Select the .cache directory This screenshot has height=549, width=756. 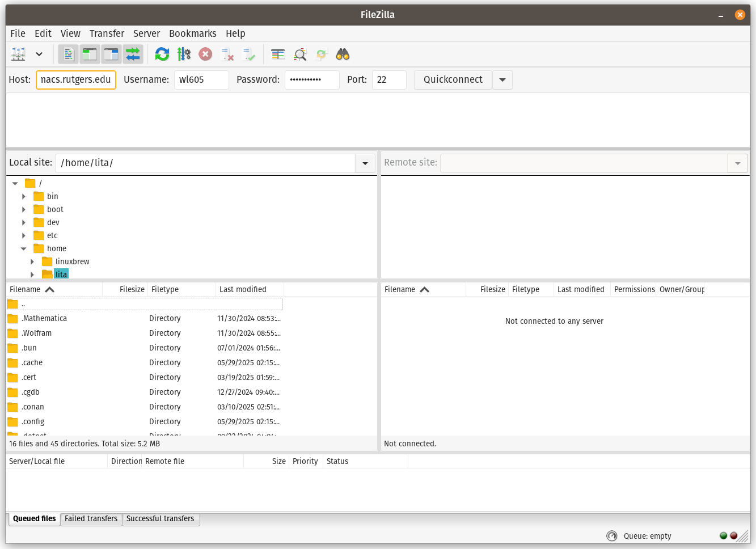145,362
